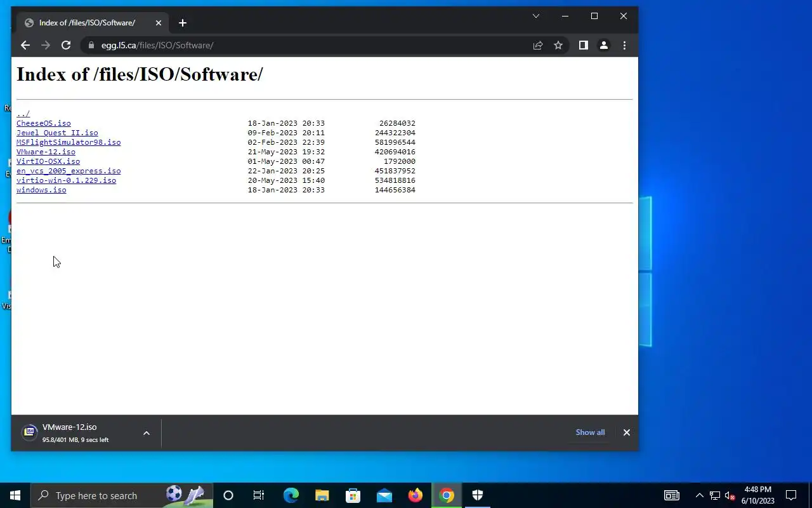Open the Chrome profile menu
The image size is (812, 508).
[x=604, y=45]
